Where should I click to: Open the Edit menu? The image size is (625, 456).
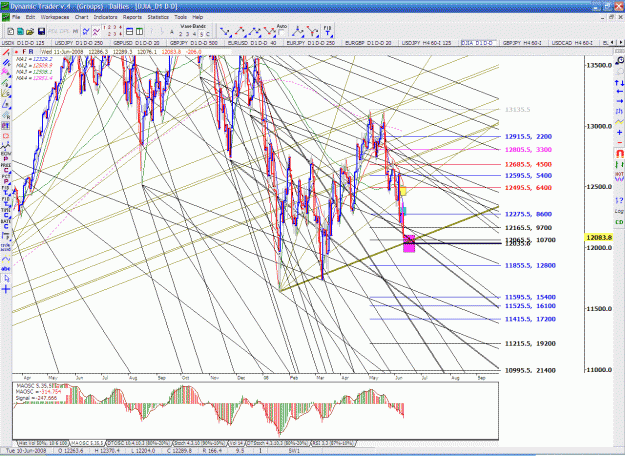pyautogui.click(x=30, y=17)
